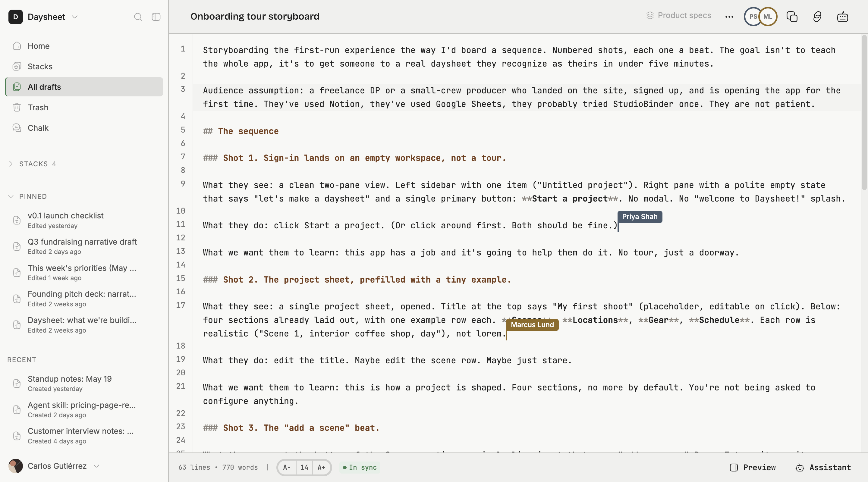The width and height of the screenshot is (868, 482).
Task: Click the Home house icon
Action: 17,46
